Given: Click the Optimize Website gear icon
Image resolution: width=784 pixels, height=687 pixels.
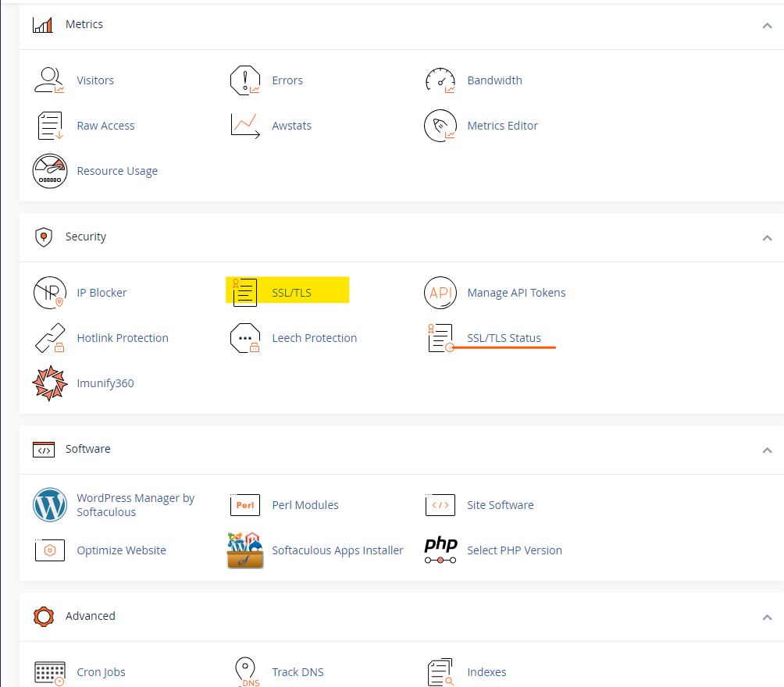Looking at the screenshot, I should tap(49, 550).
